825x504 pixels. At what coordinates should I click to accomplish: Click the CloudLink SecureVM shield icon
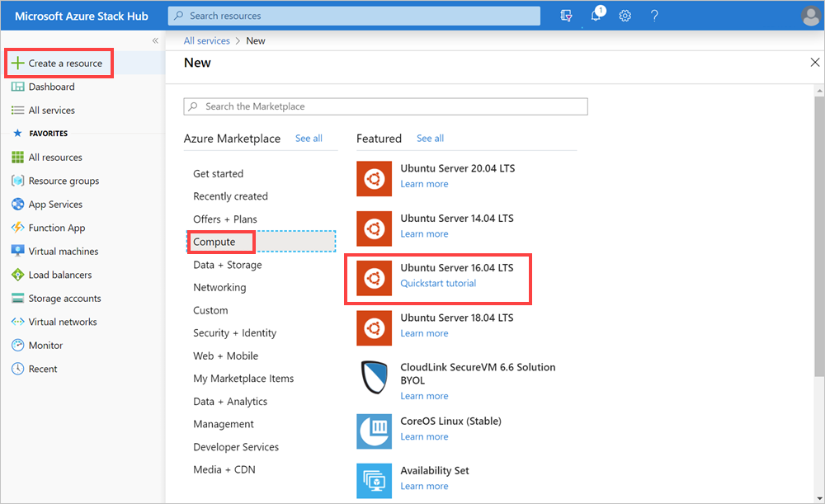click(x=374, y=379)
